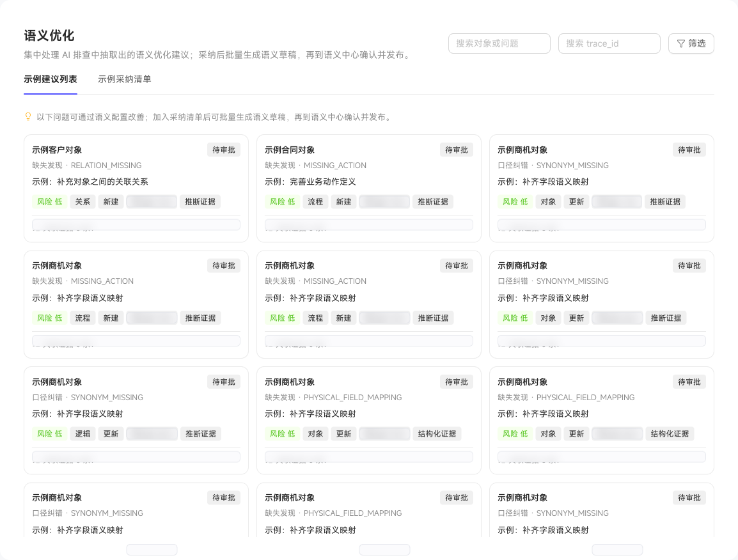
Task: Click the 逻辑 tag
Action: (82, 434)
